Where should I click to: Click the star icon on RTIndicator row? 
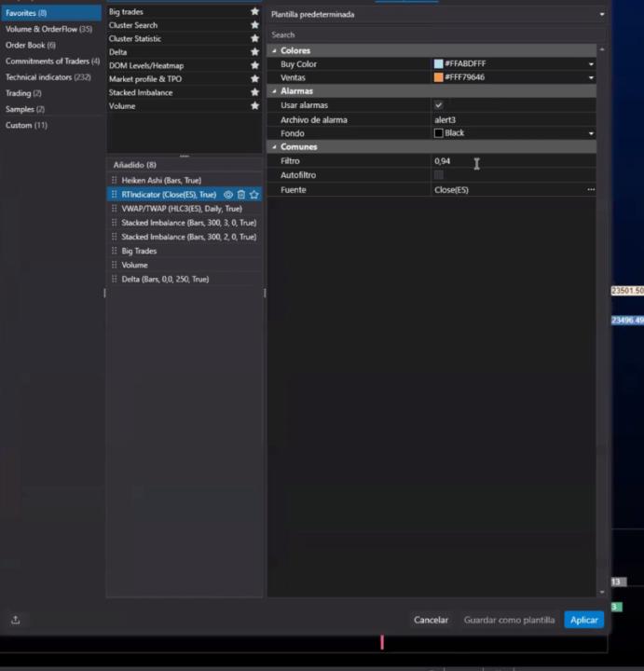click(253, 195)
